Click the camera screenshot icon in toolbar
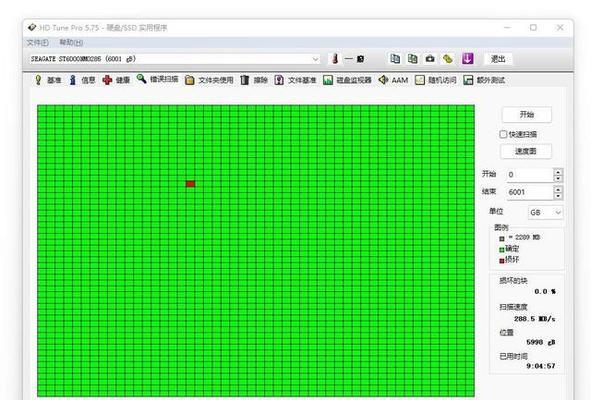Image resolution: width=591 pixels, height=400 pixels. tap(430, 59)
